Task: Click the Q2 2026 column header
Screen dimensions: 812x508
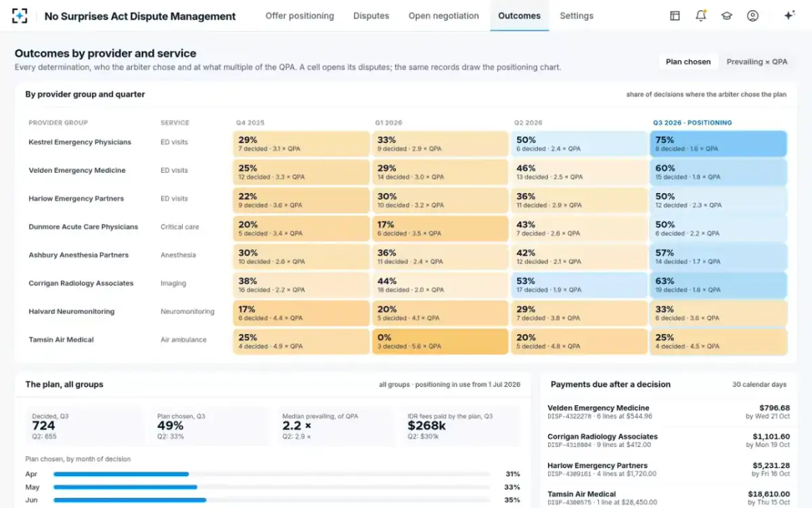Action: pos(528,123)
